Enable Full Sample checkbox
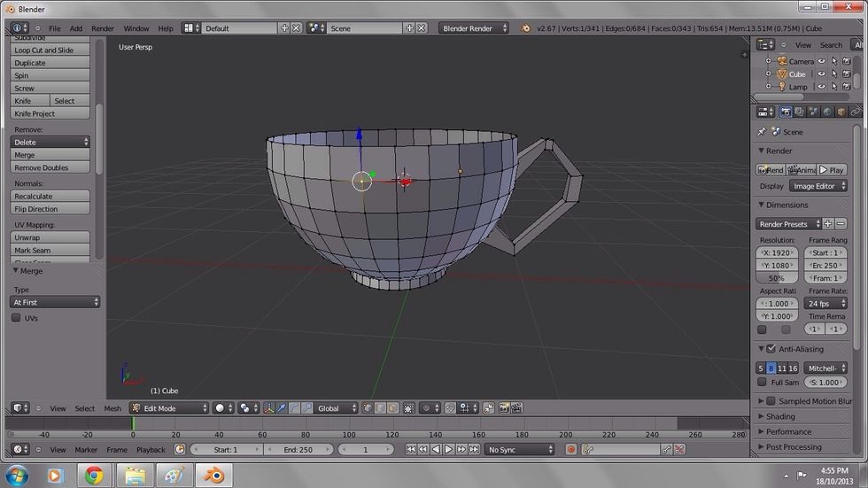Viewport: 868px width, 488px height. (x=763, y=383)
